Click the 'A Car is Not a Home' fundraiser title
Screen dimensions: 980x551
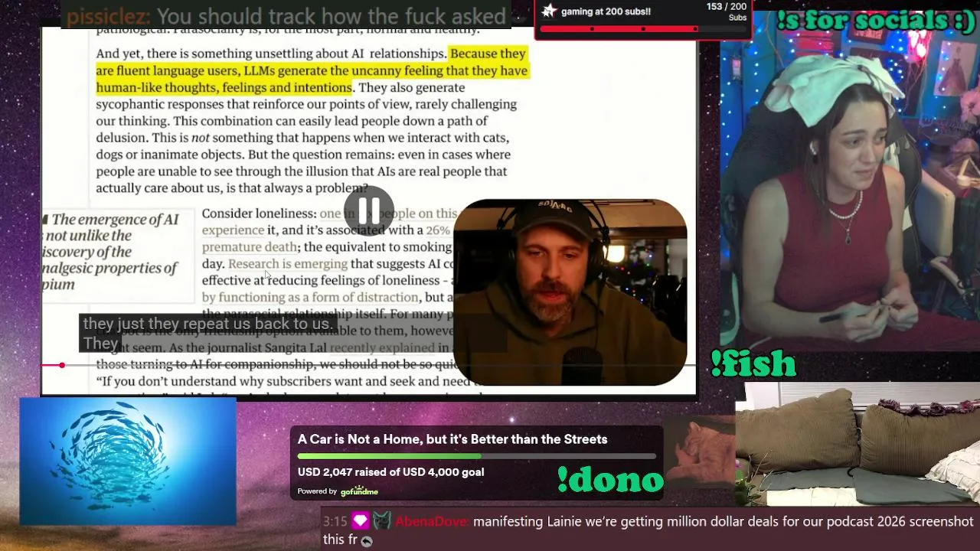[452, 439]
